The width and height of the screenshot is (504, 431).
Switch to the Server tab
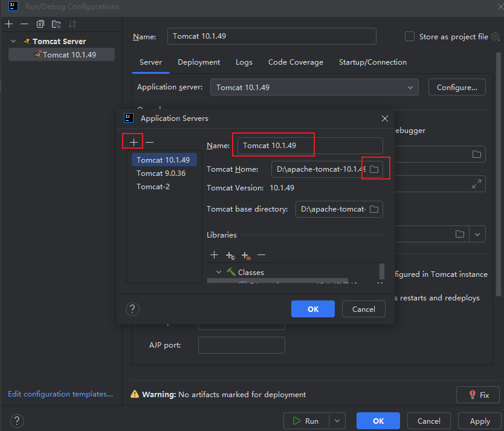(150, 62)
